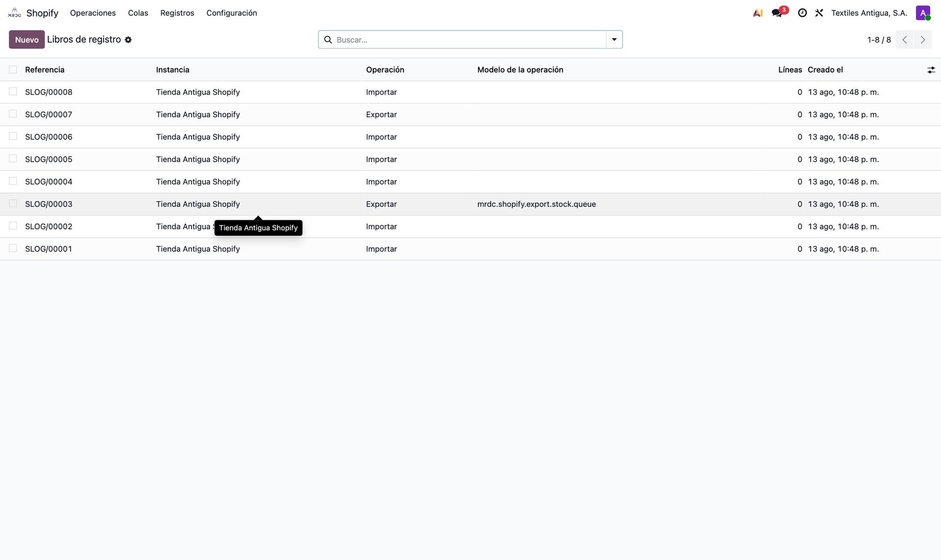
Task: Go to the previous page arrow
Action: pos(905,40)
